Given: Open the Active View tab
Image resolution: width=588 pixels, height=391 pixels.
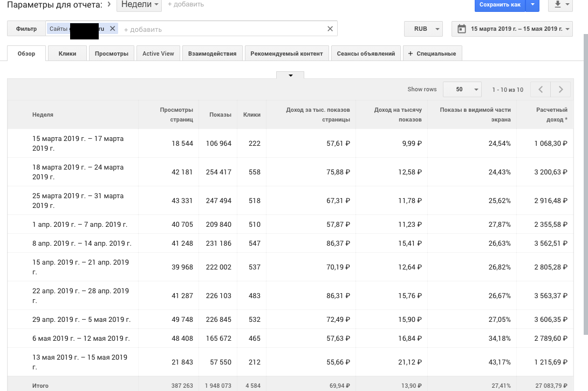Looking at the screenshot, I should [x=158, y=53].
